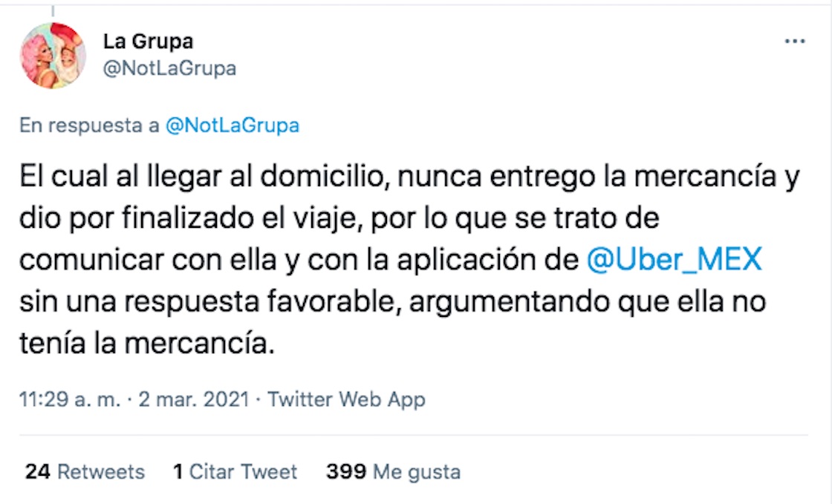This screenshot has height=504, width=832.
Task: Click the @NotLaGrupa handle under the name
Action: pyautogui.click(x=169, y=69)
